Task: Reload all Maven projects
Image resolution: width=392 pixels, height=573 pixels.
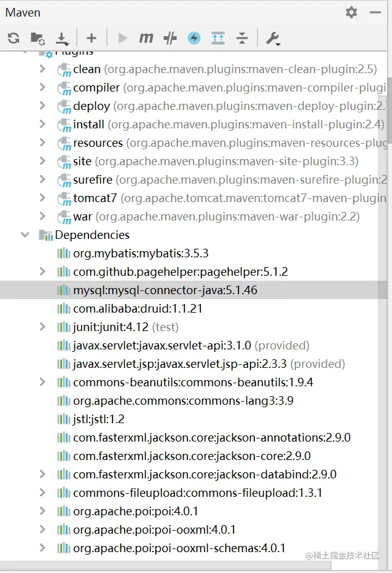Action: click(14, 38)
